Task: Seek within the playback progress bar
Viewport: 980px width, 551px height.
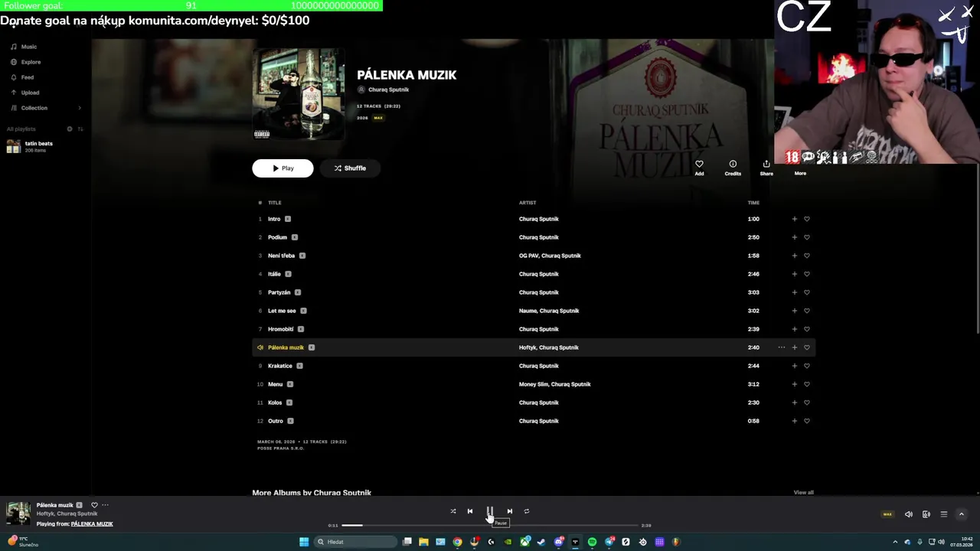Action: pos(490,526)
